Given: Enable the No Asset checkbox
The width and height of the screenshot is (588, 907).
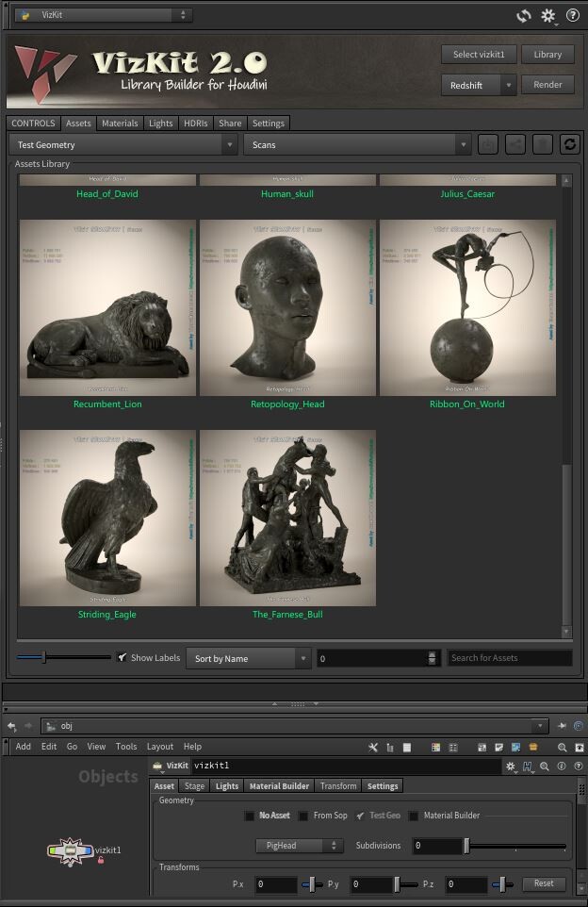Looking at the screenshot, I should [x=249, y=816].
